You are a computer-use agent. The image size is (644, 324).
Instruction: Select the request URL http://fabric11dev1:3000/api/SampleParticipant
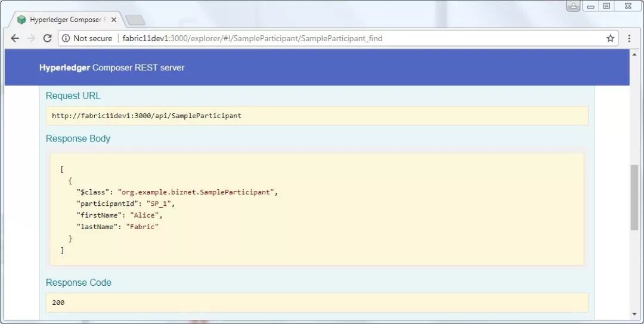tap(147, 116)
